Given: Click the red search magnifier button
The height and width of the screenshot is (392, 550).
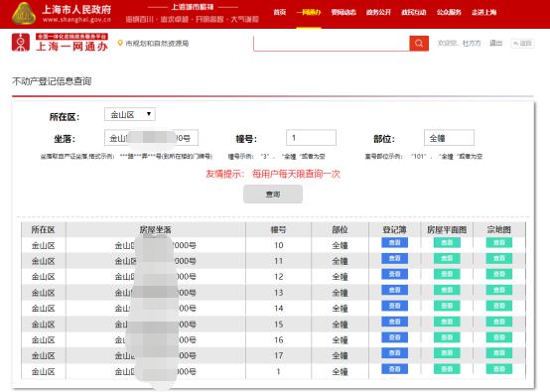Looking at the screenshot, I should [x=419, y=43].
